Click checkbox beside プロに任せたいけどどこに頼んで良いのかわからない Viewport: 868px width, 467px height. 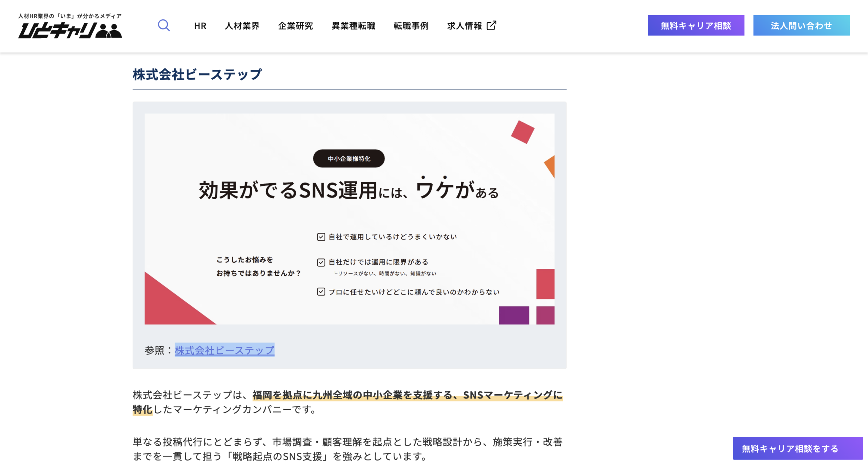pyautogui.click(x=321, y=291)
